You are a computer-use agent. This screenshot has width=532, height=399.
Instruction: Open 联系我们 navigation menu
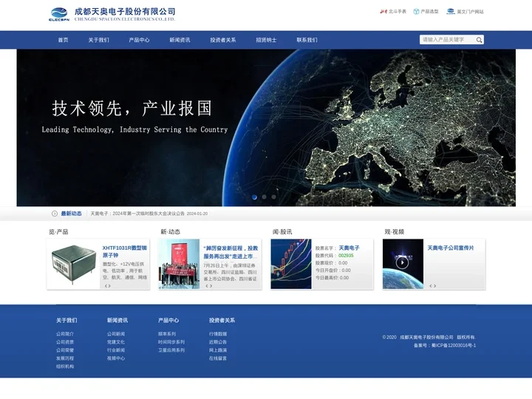pos(307,40)
